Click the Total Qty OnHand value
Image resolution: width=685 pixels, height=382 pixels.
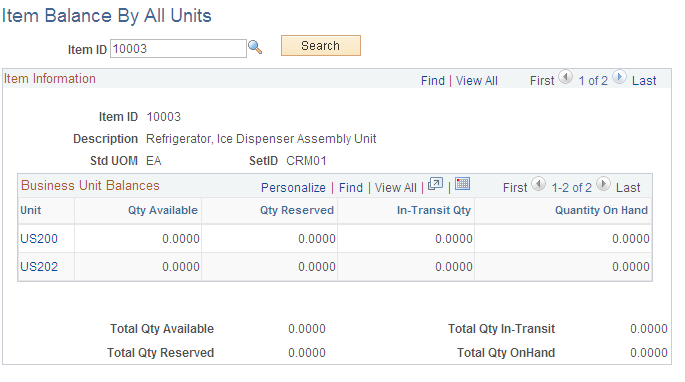point(649,353)
